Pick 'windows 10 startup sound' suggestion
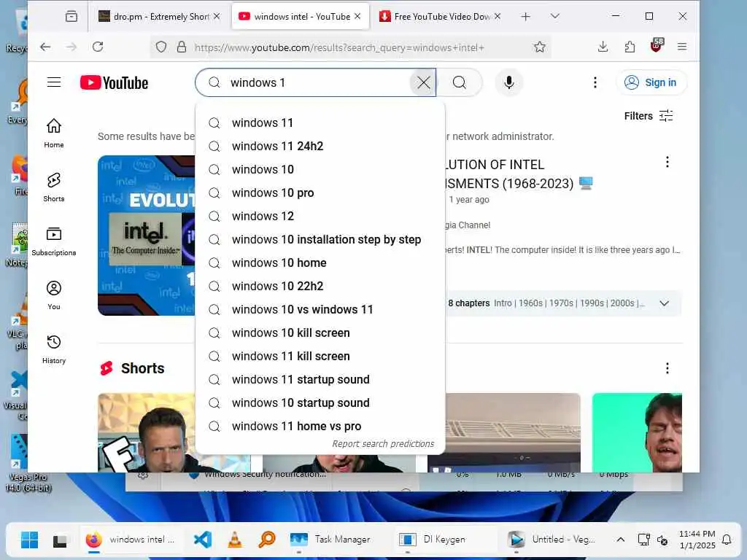This screenshot has width=747, height=560. click(x=320, y=402)
